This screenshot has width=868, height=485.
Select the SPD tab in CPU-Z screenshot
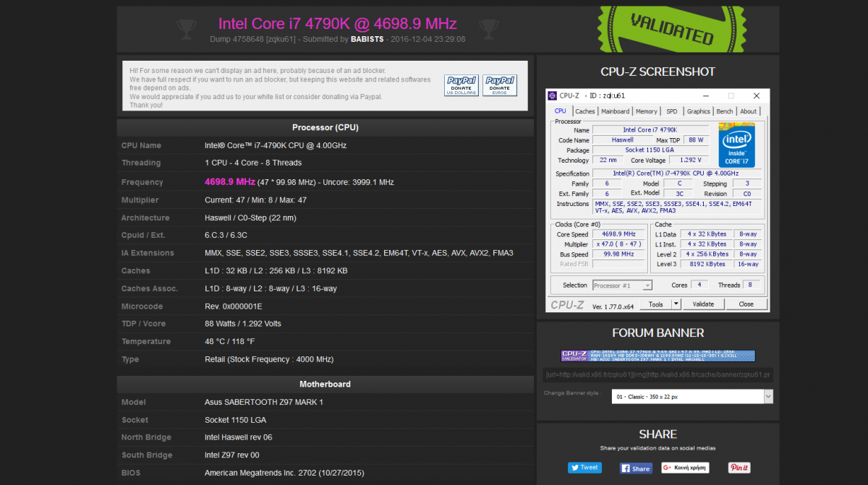(672, 111)
